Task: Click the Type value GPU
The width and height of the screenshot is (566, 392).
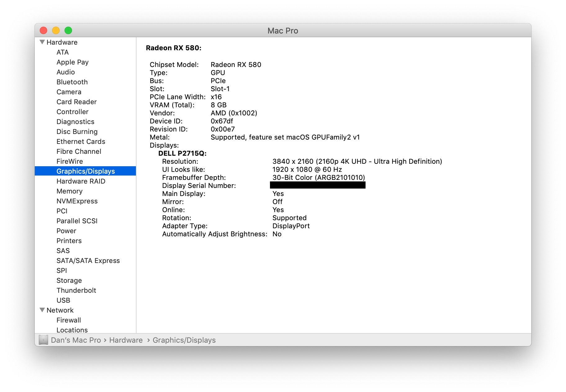Action: [218, 73]
